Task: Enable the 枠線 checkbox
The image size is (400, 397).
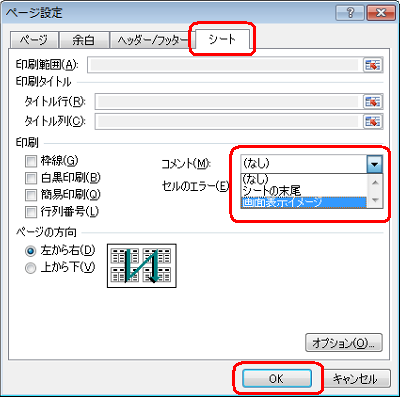Action: point(31,161)
